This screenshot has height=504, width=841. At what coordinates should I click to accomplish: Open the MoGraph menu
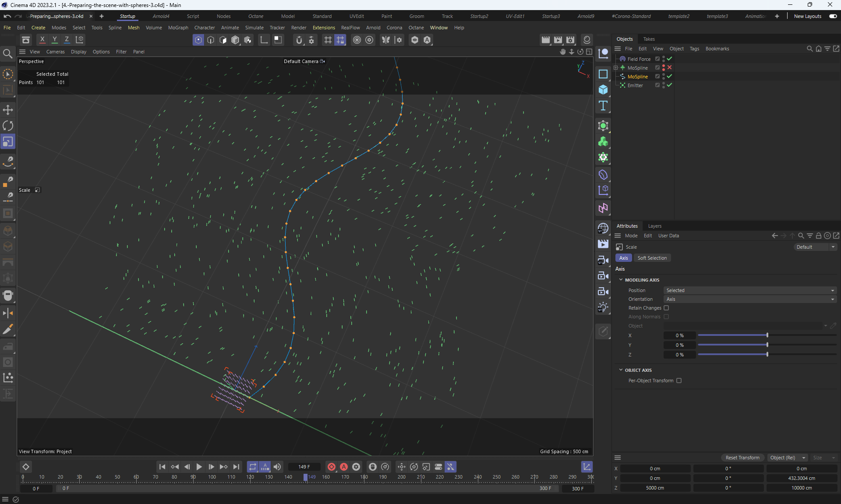pyautogui.click(x=178, y=28)
